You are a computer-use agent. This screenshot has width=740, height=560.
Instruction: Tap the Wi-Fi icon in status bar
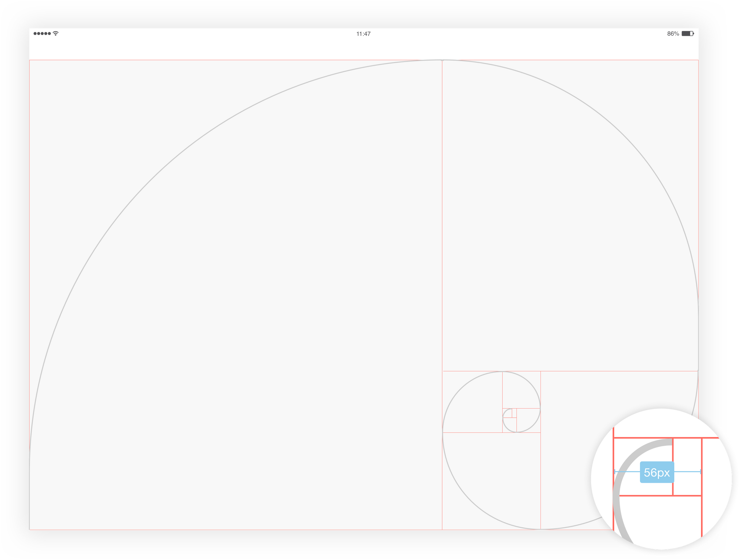pos(56,33)
